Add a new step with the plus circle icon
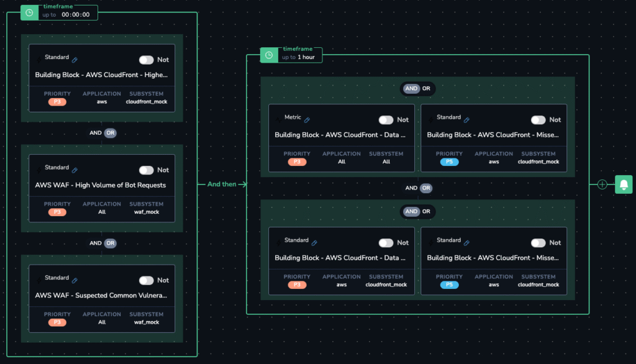 click(602, 184)
